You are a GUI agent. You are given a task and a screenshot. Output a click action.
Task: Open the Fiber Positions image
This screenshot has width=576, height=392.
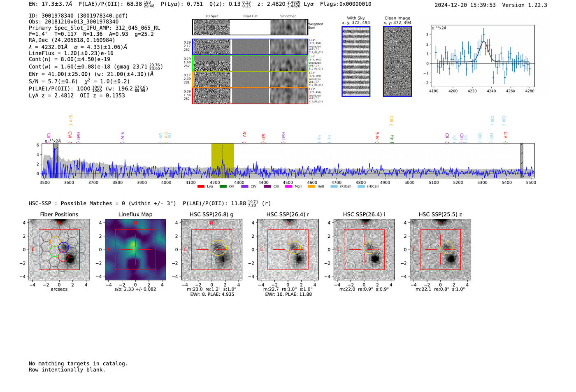point(59,250)
